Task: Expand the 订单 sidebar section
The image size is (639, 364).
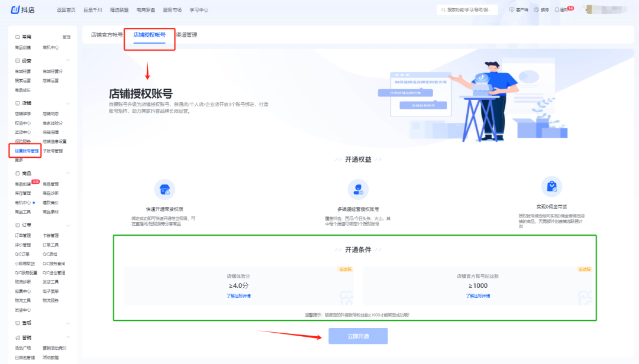Action: pos(67,225)
